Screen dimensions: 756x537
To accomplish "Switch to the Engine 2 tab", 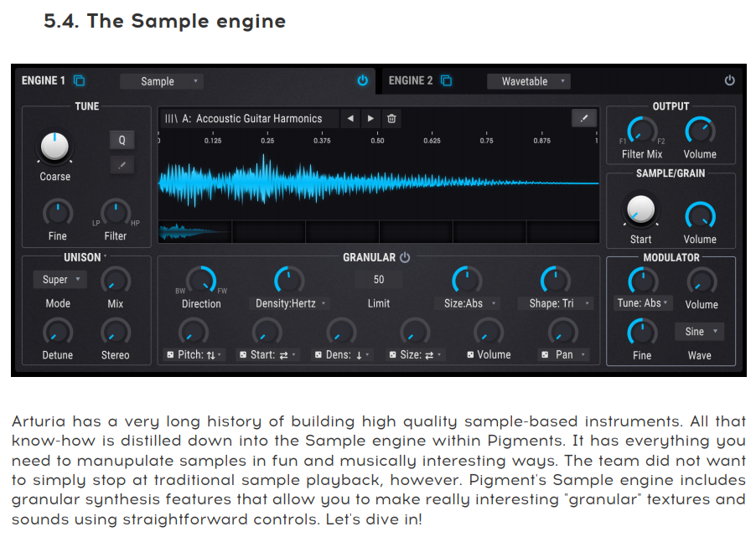I will 411,81.
